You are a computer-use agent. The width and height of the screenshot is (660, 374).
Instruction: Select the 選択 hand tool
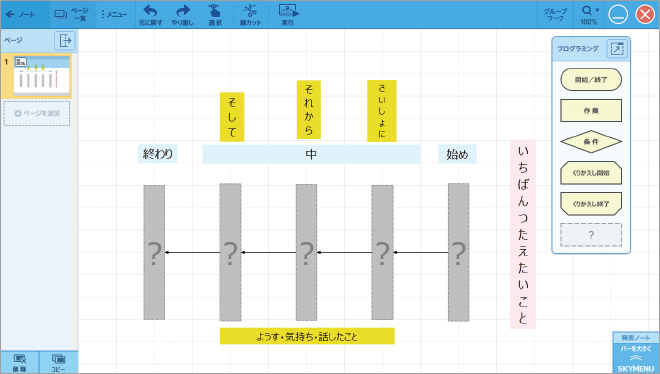[215, 14]
